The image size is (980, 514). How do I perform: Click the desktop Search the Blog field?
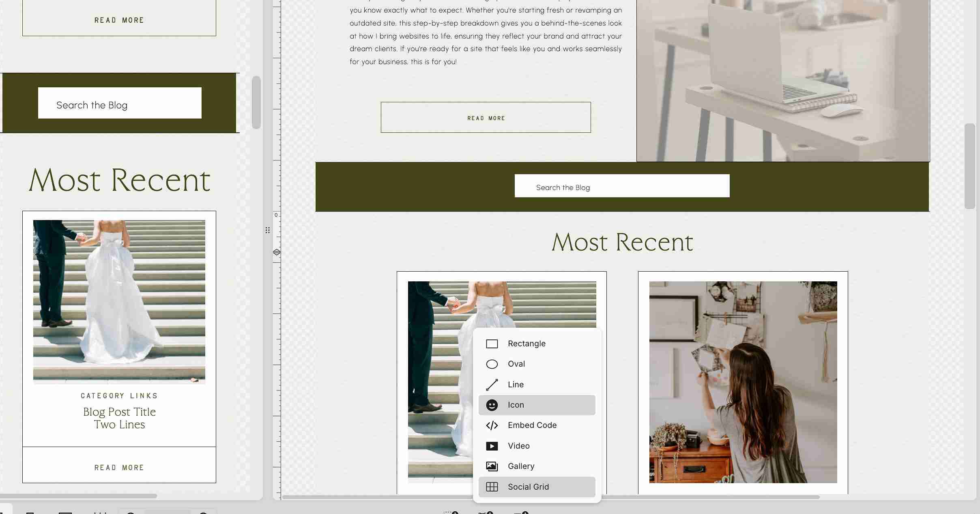click(x=621, y=187)
